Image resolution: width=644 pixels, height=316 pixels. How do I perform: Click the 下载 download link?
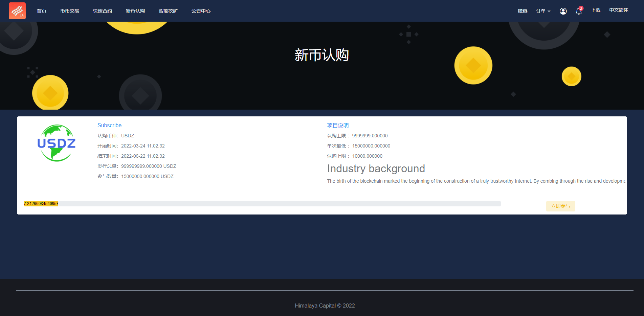(596, 10)
